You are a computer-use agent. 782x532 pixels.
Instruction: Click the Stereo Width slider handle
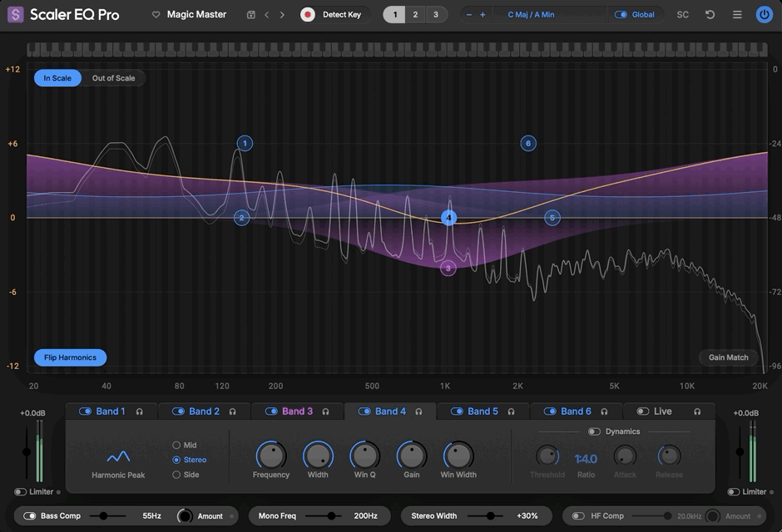click(x=491, y=516)
